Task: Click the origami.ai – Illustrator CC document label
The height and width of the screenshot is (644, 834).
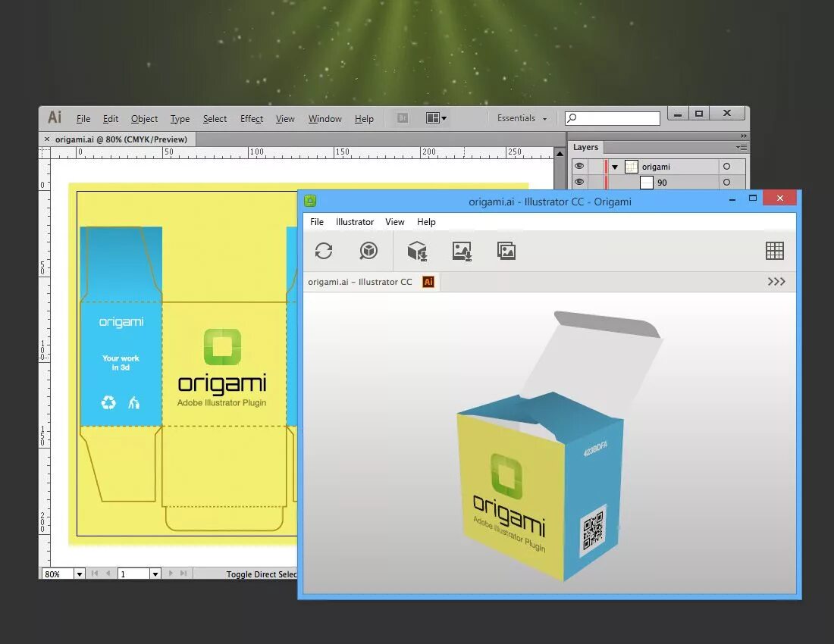Action: tap(360, 282)
